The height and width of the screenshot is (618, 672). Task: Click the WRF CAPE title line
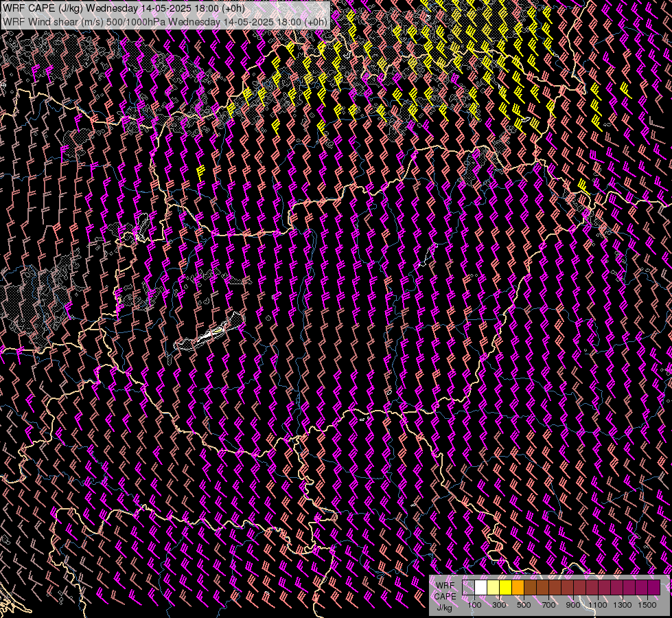[x=124, y=8]
